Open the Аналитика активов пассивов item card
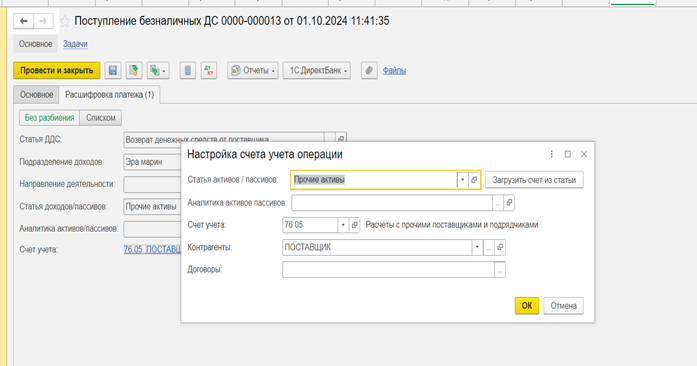Viewport: 697px width, 366px height. (x=509, y=203)
